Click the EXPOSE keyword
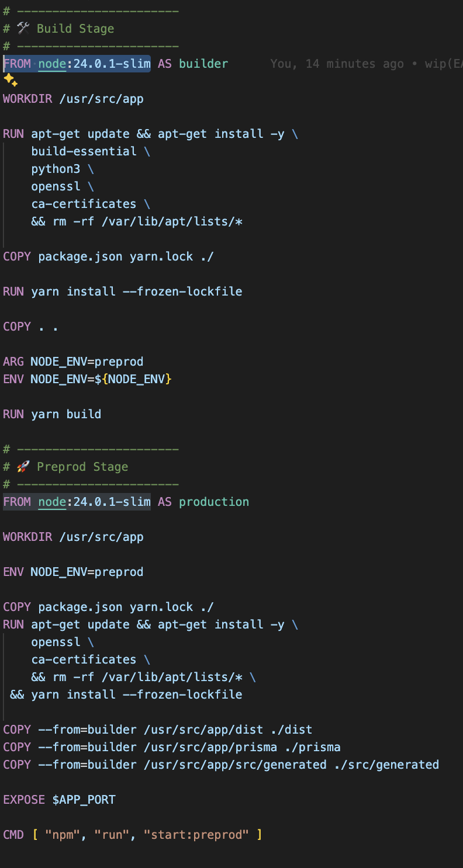 click(x=24, y=800)
